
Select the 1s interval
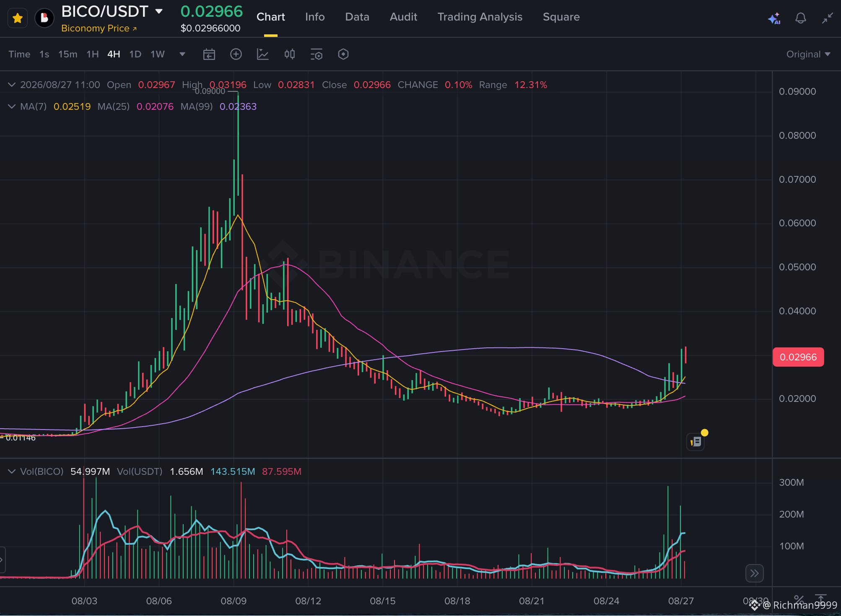pyautogui.click(x=44, y=54)
